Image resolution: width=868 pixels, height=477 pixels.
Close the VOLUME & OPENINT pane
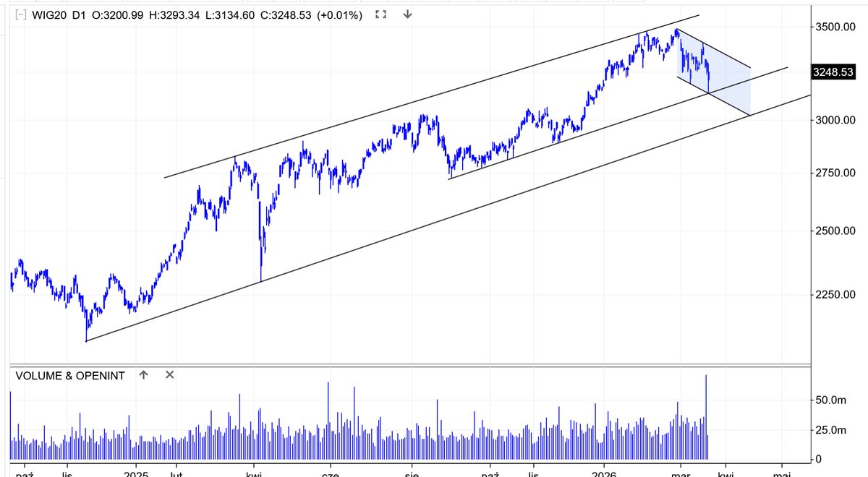click(x=169, y=374)
